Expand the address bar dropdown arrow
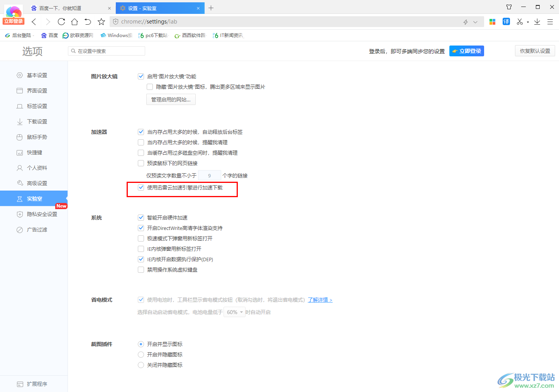 475,22
